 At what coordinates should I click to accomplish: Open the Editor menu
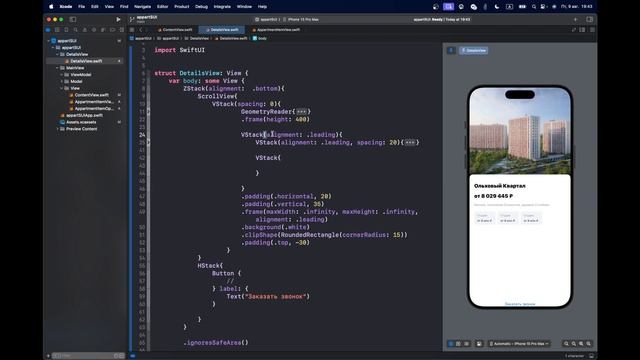coord(162,7)
